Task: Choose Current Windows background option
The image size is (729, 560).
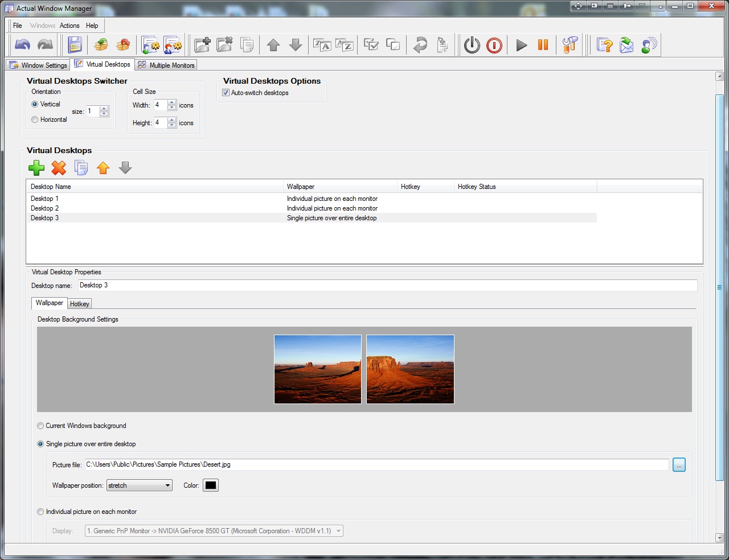Action: pyautogui.click(x=40, y=426)
